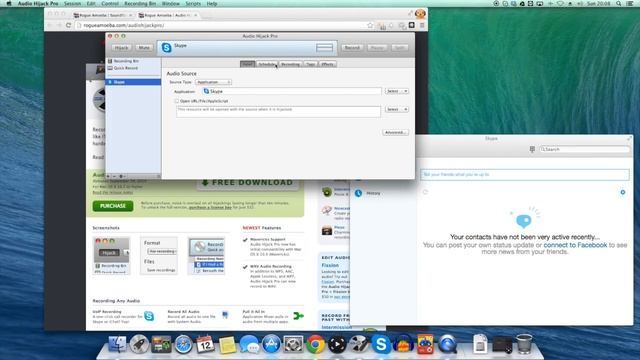Viewport: 640px width, 360px height.
Task: Click the remove session minus button
Action: click(x=114, y=176)
